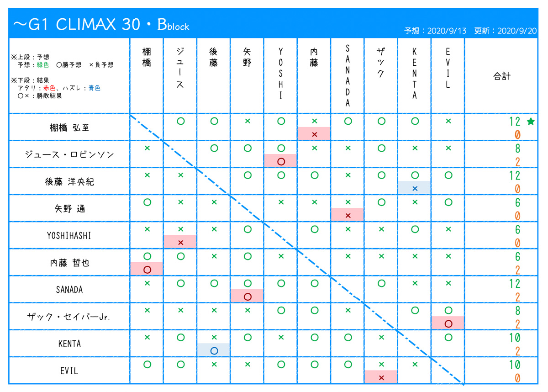Click the green 8 total for ザック・セイバーJr.
Viewport: 548px width, 392px height.
(518, 311)
